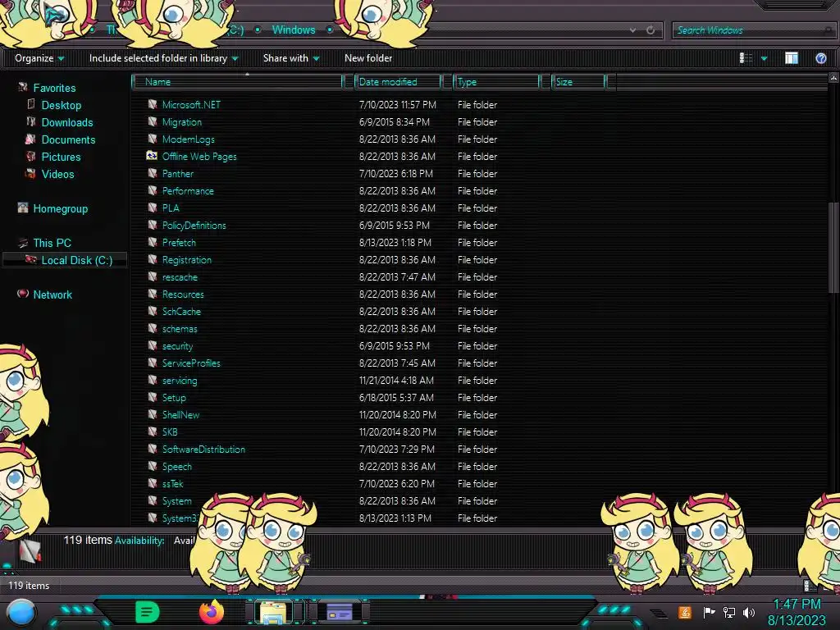Change the view with the view icon
This screenshot has width=840, height=630.
pyautogui.click(x=746, y=58)
